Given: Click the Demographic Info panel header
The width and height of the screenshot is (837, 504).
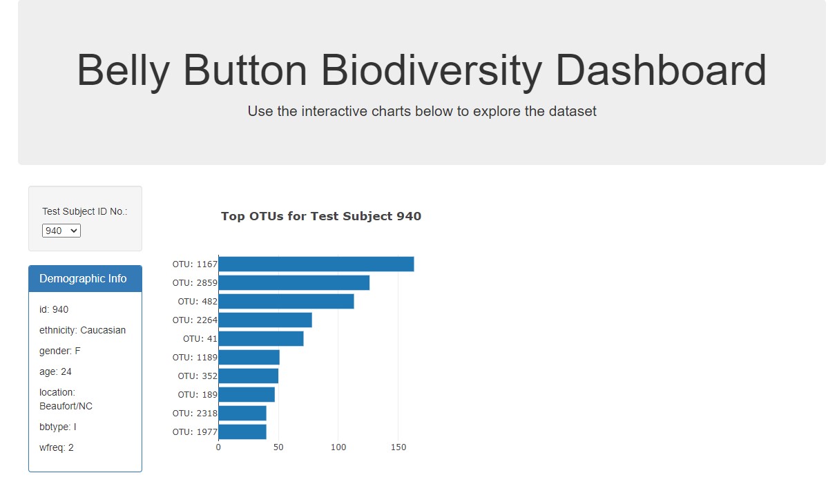Looking at the screenshot, I should pyautogui.click(x=85, y=279).
